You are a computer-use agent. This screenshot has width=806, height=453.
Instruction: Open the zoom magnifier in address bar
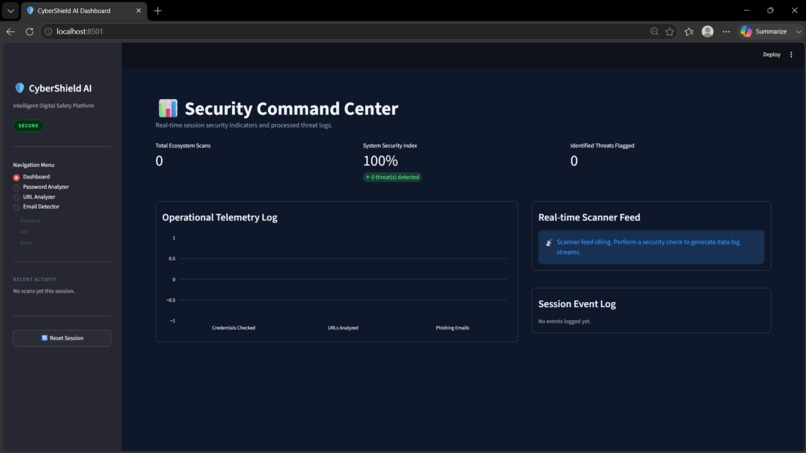(654, 31)
